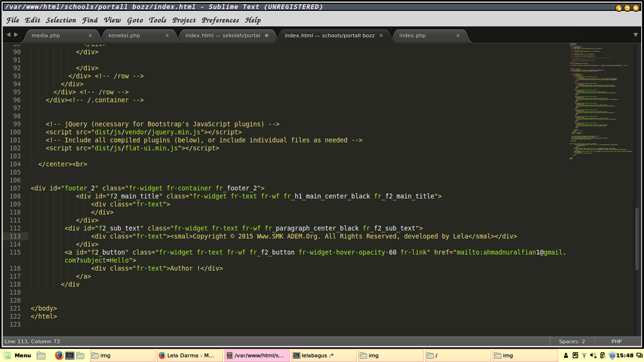Open the File menu

click(x=13, y=20)
